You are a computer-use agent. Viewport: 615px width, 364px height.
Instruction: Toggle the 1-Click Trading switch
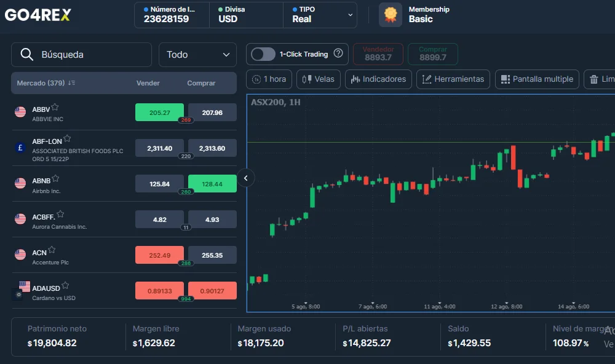(x=263, y=54)
